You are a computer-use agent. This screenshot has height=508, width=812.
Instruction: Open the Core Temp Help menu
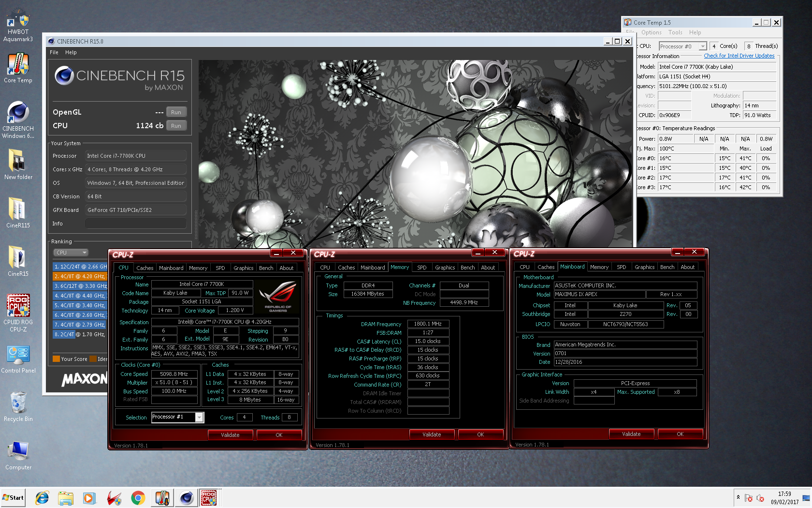pyautogui.click(x=695, y=32)
